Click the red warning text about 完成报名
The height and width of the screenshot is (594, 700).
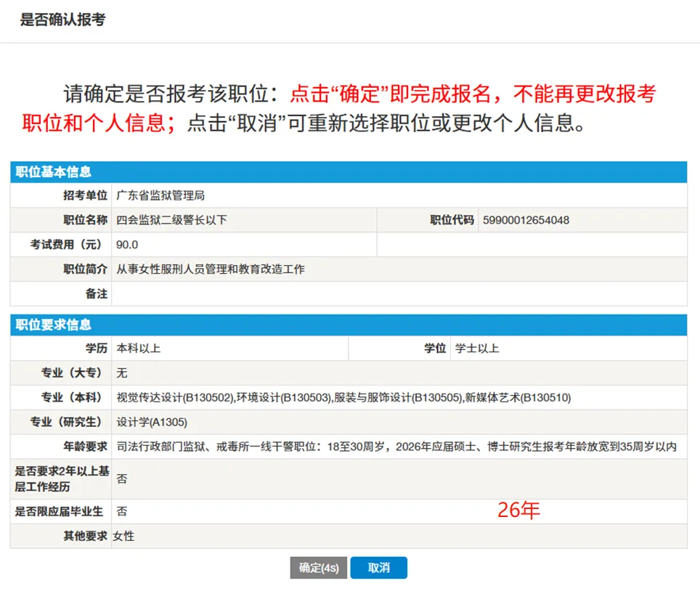click(x=472, y=94)
